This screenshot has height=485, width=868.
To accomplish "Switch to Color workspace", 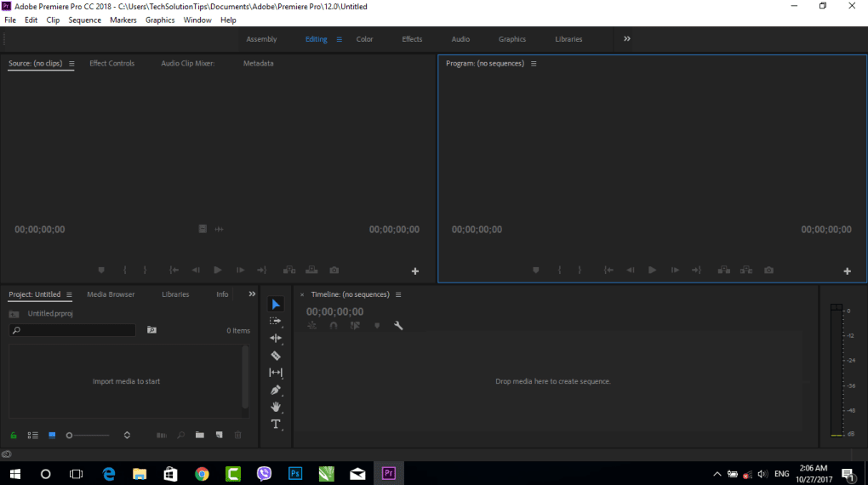I will pos(364,39).
